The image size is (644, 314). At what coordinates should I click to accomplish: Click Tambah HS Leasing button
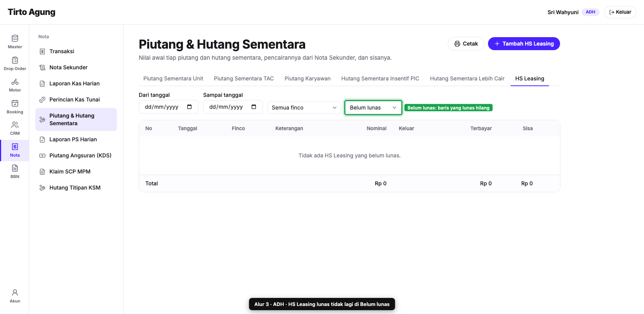click(524, 44)
